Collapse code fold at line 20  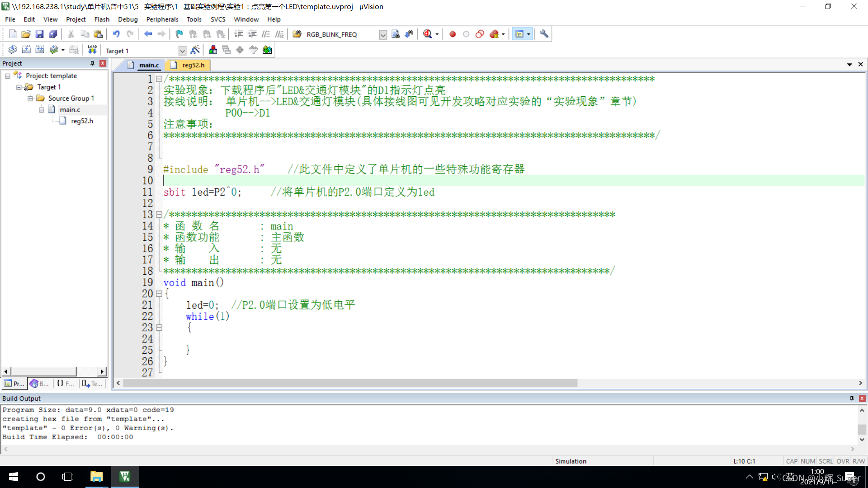tap(159, 294)
